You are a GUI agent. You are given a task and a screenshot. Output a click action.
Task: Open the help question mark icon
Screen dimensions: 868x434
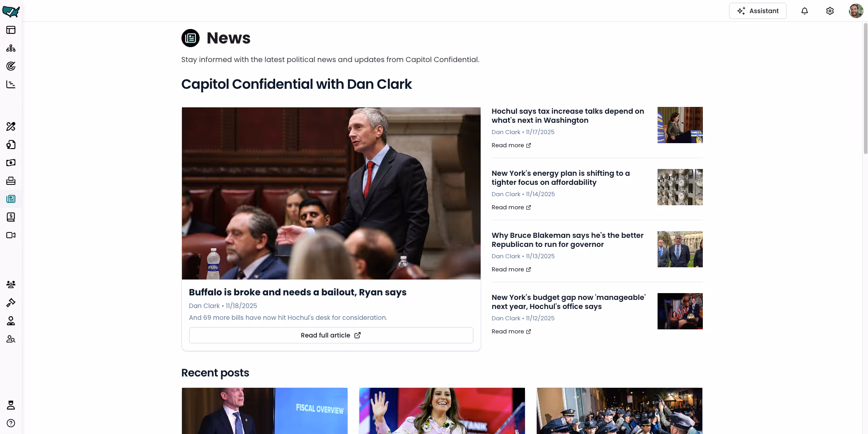(11, 423)
